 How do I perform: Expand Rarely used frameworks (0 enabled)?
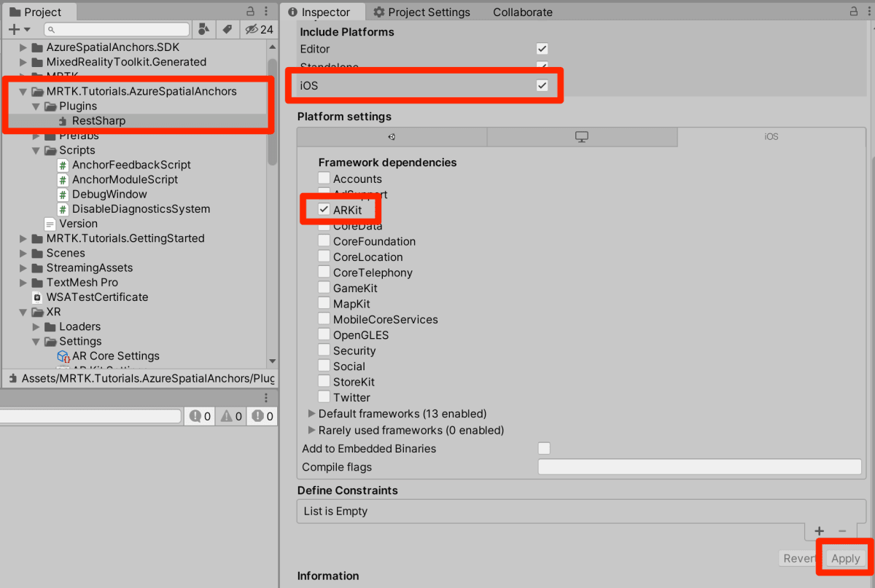pos(312,430)
